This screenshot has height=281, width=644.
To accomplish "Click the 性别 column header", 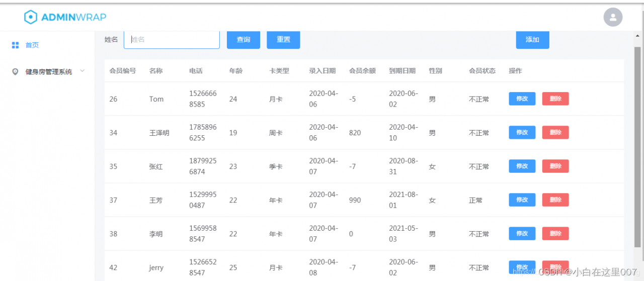I will (x=435, y=71).
